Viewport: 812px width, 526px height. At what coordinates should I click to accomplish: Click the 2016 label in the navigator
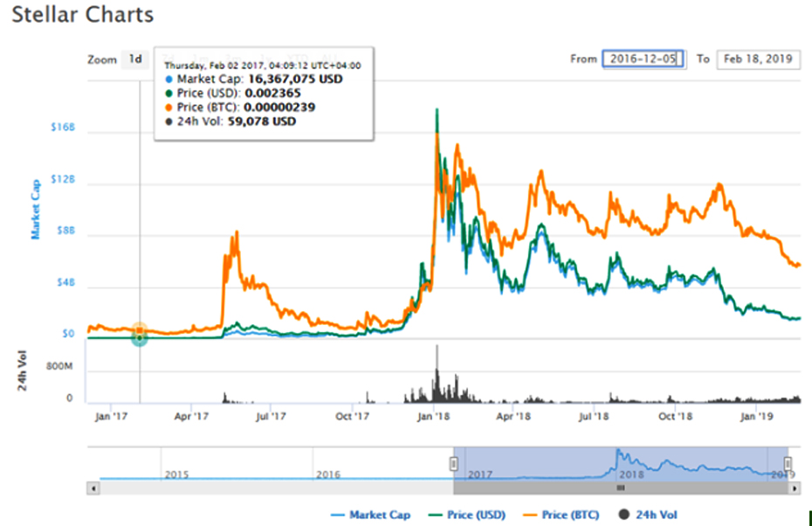click(x=328, y=474)
